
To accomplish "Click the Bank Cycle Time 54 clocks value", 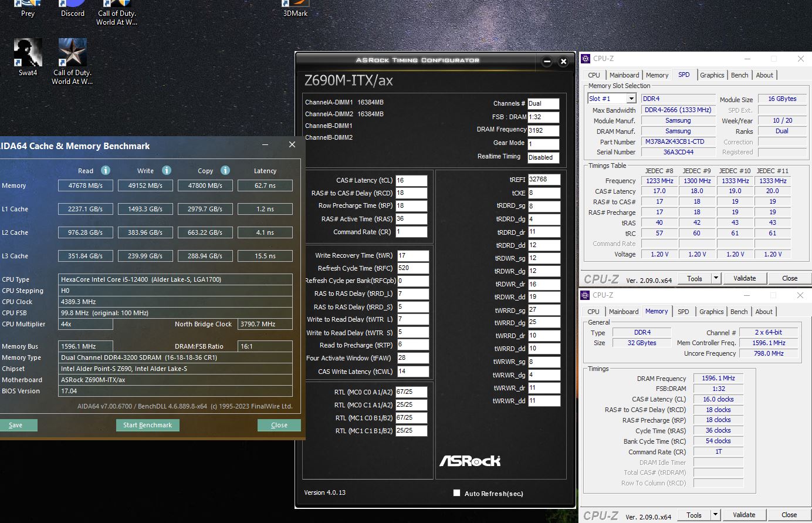I will point(718,441).
